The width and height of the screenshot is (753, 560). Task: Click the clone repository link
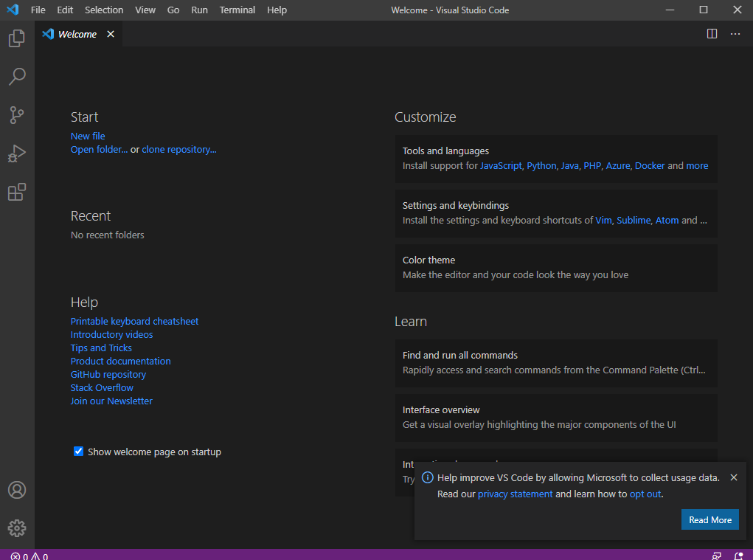[x=178, y=149]
